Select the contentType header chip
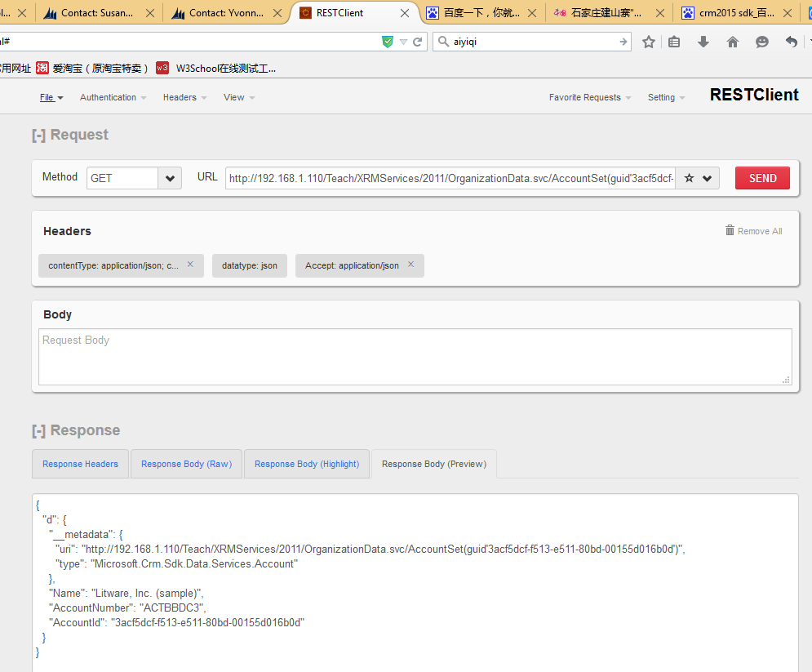 (121, 265)
